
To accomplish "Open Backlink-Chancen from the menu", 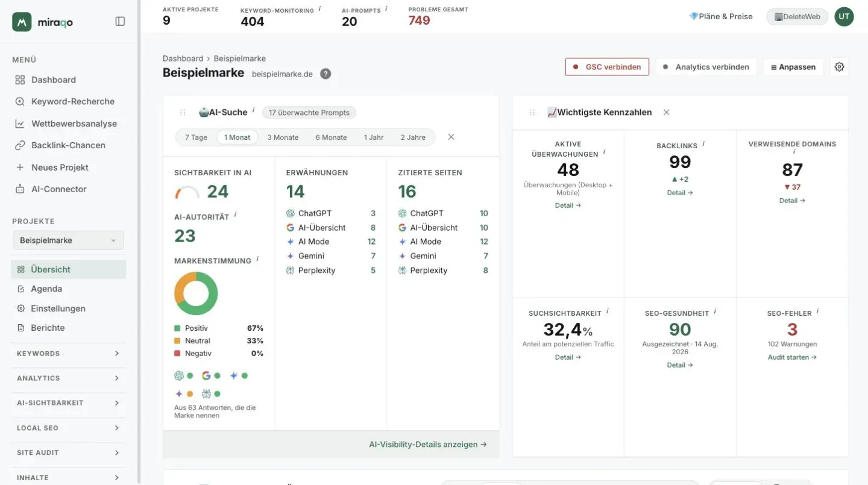I will 68,145.
